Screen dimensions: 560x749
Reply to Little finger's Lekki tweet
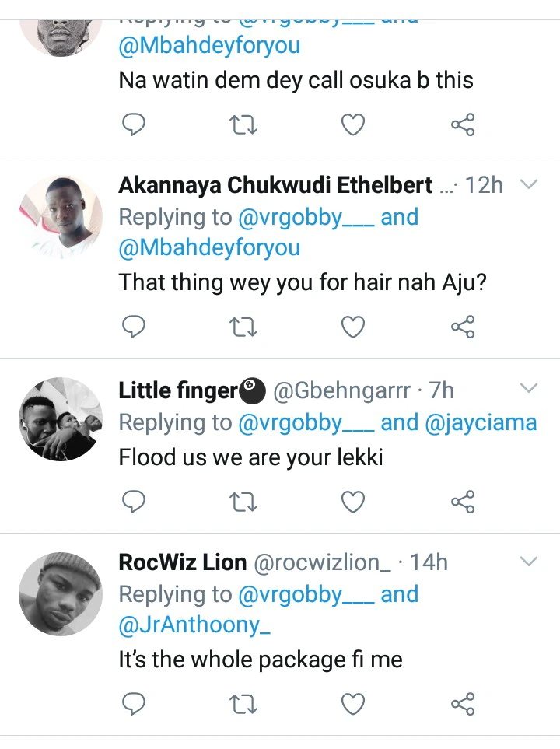point(135,502)
